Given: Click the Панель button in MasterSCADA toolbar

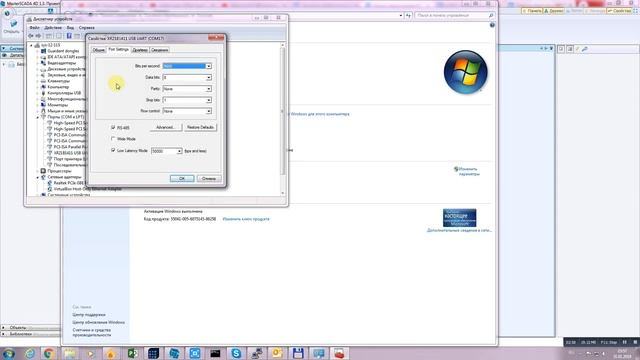Looking at the screenshot, I should click(x=532, y=11).
